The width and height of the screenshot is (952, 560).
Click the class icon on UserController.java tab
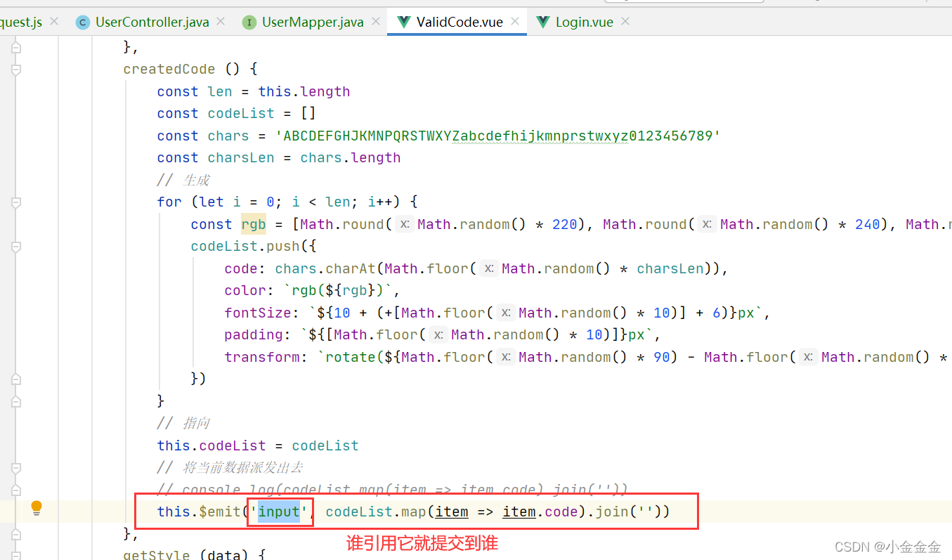[x=83, y=22]
